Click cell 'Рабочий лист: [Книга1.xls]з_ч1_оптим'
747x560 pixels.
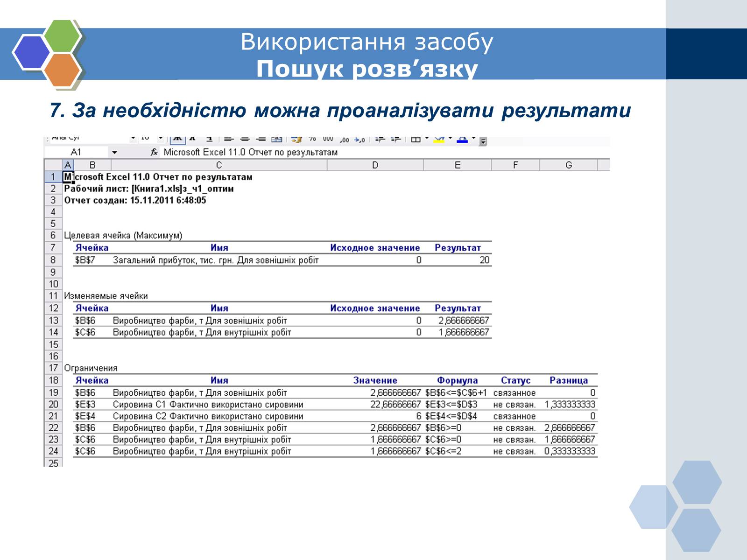point(149,189)
